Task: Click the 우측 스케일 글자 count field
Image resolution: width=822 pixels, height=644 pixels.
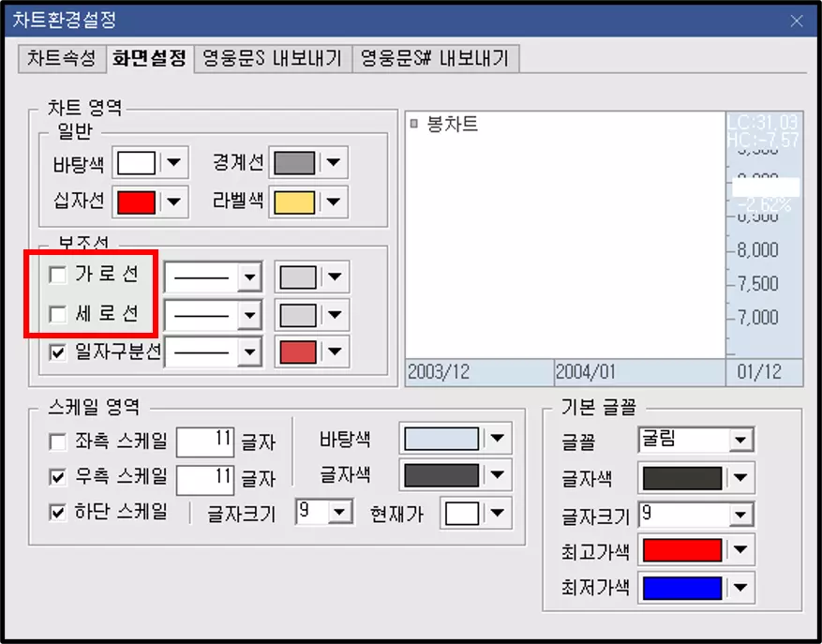Action: pyautogui.click(x=205, y=479)
